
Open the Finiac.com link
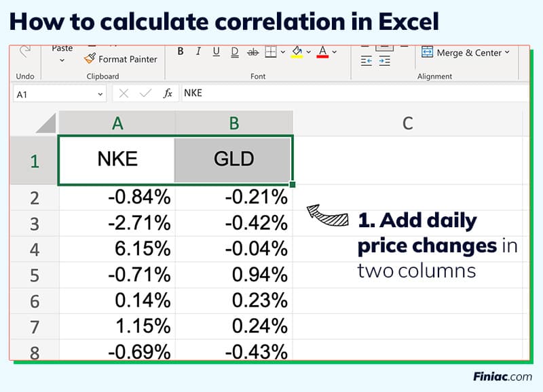[500, 377]
